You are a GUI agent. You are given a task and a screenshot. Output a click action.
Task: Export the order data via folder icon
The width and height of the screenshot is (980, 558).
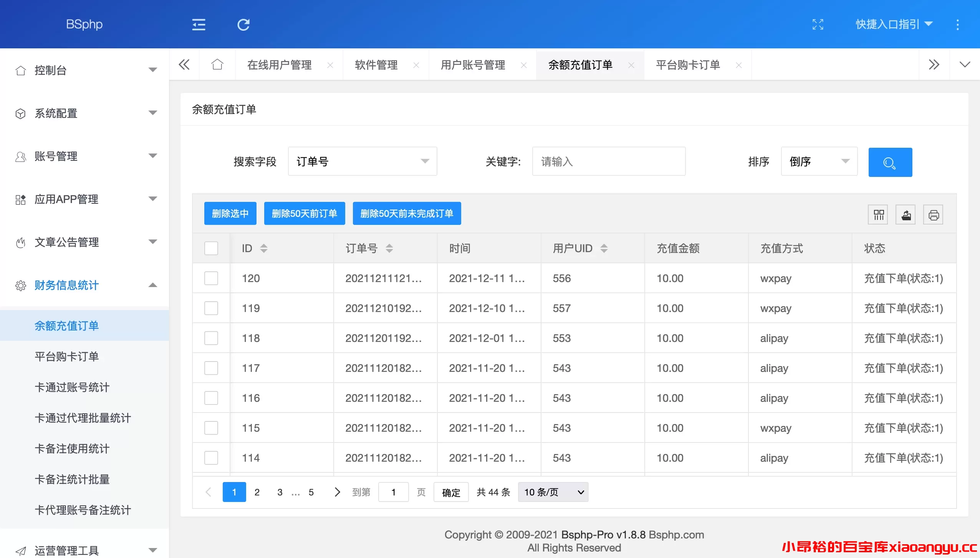(906, 215)
